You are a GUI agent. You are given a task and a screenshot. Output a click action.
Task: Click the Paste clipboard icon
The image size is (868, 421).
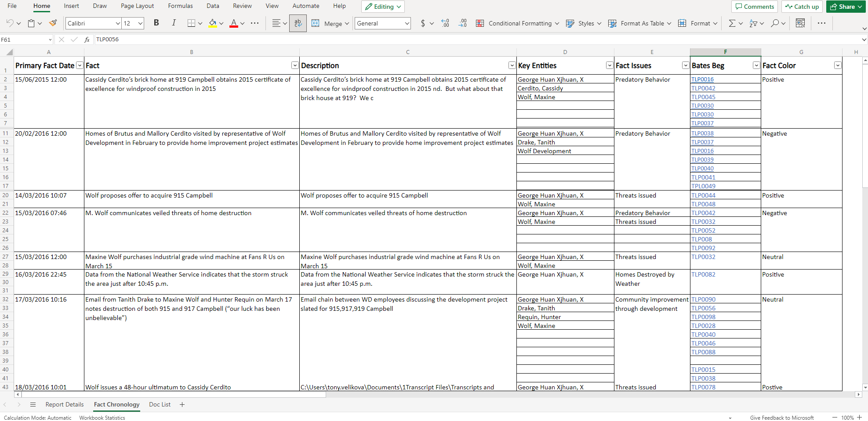(x=31, y=23)
